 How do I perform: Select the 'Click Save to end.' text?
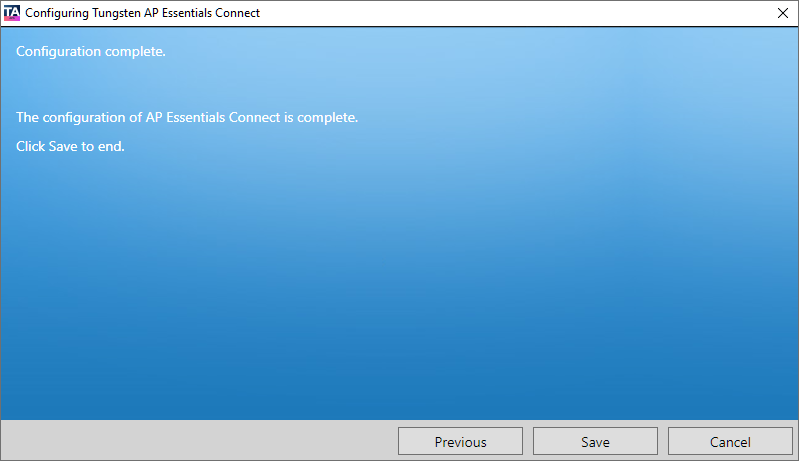(x=70, y=146)
